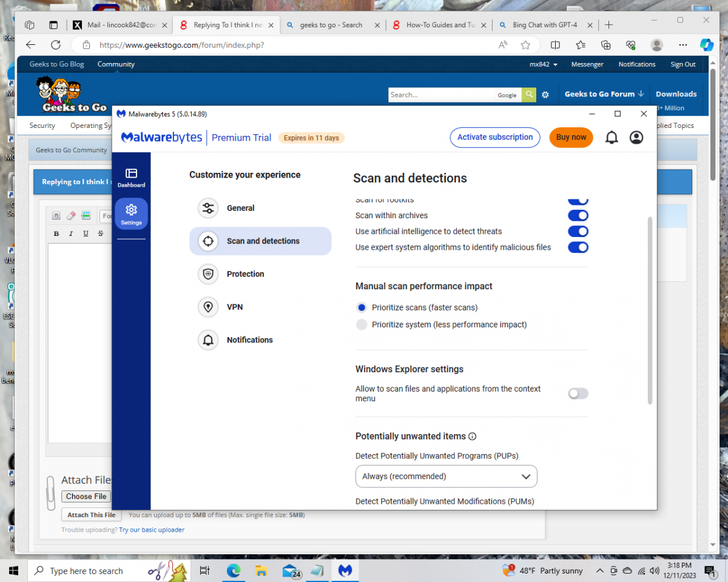Open 'Try our basic uploader' link
Screen dimensions: 728x582
[x=152, y=530]
